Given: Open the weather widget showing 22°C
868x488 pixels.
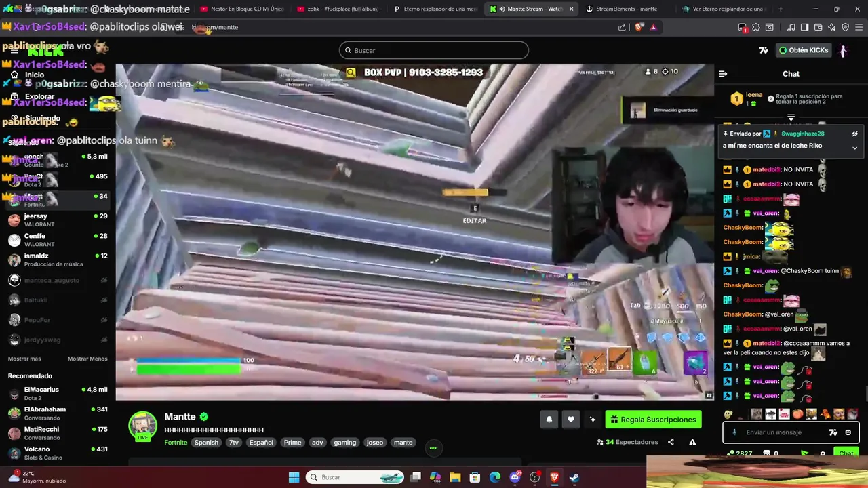Looking at the screenshot, I should point(38,477).
